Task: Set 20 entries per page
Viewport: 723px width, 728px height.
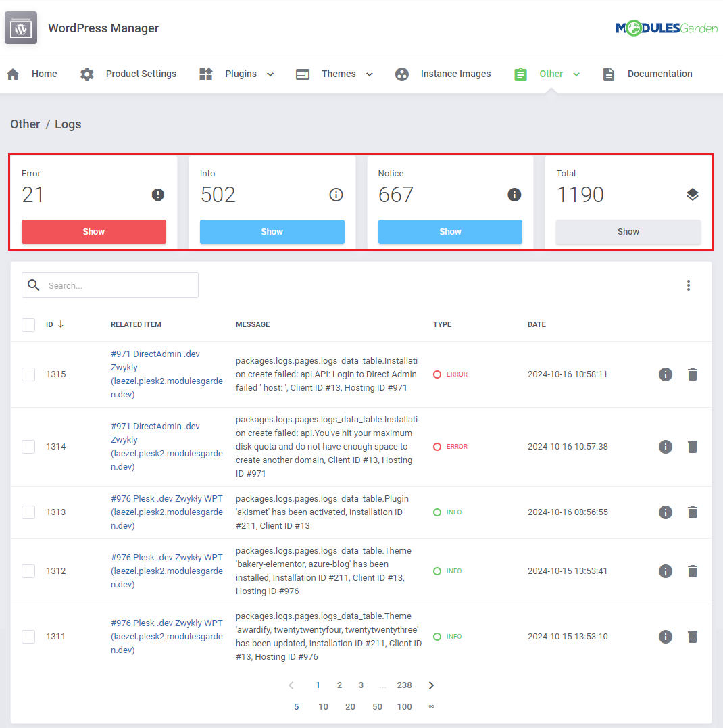Action: coord(350,706)
